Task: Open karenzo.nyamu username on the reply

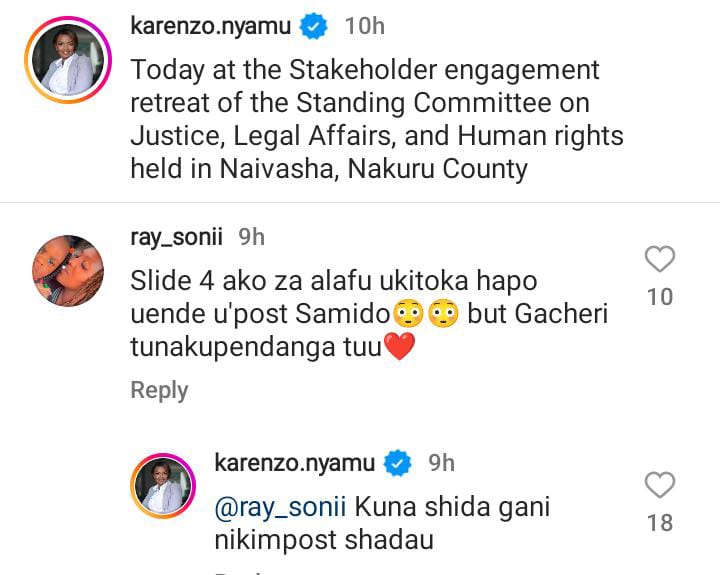Action: click(295, 462)
